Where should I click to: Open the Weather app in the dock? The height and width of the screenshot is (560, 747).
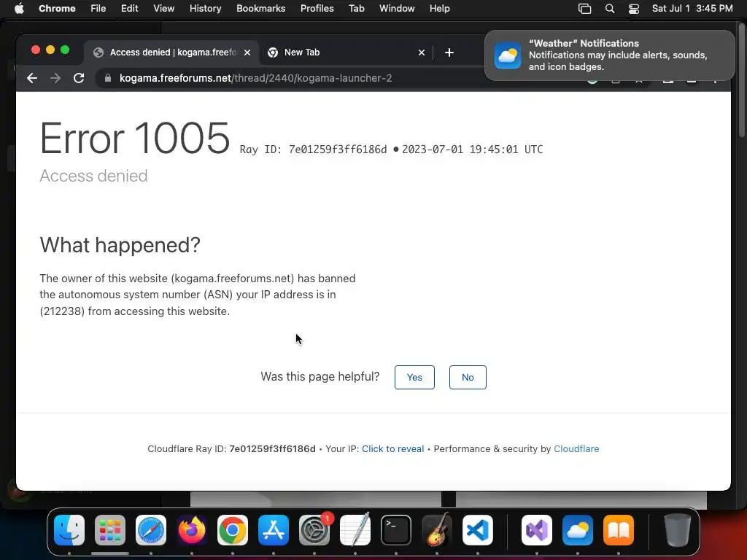tap(578, 530)
